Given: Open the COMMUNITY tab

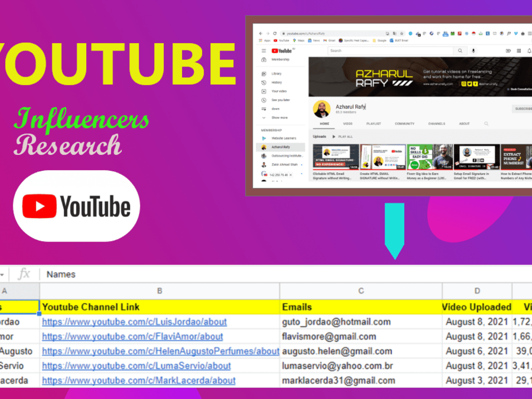Looking at the screenshot, I should (x=404, y=123).
